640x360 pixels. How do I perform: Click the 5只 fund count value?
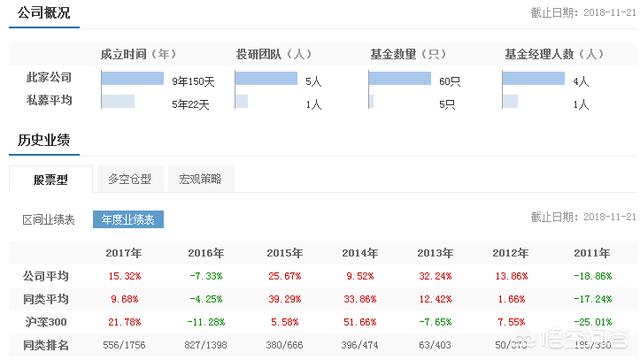coord(447,105)
